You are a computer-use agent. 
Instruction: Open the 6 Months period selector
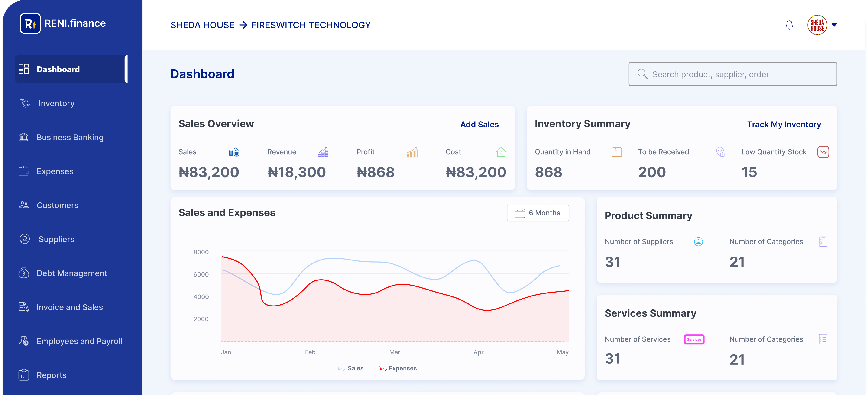click(538, 213)
